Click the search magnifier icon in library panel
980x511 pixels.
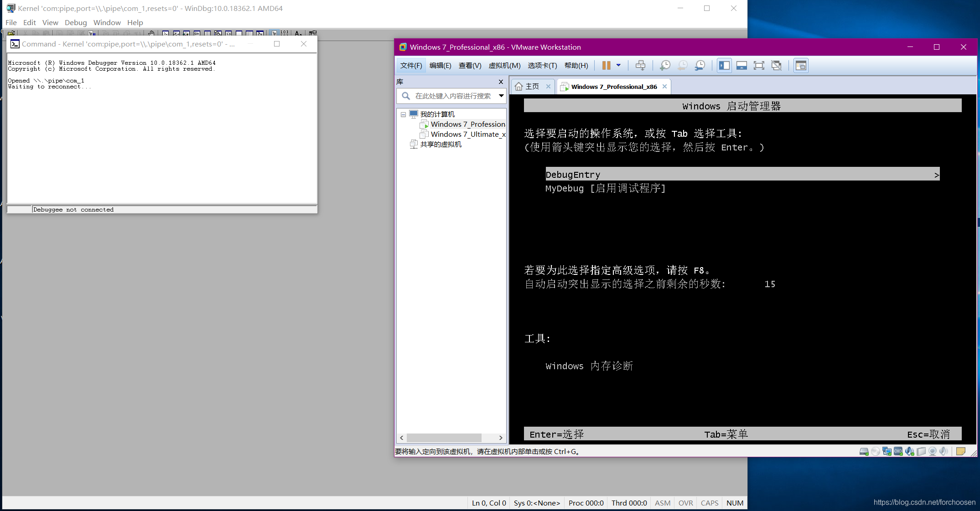(405, 96)
